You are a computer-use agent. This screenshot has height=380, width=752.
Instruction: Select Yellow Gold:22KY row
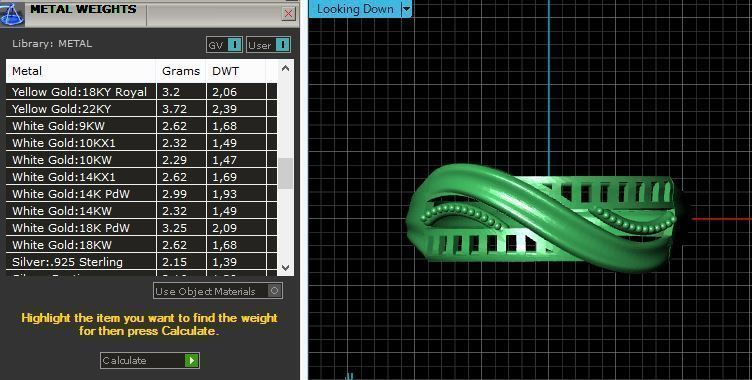point(141,108)
